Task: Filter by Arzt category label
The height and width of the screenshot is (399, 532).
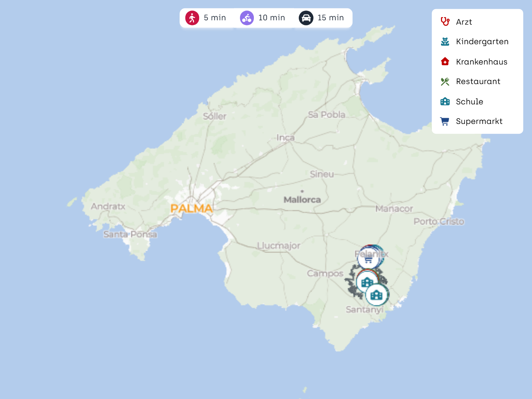Action: pyautogui.click(x=464, y=22)
